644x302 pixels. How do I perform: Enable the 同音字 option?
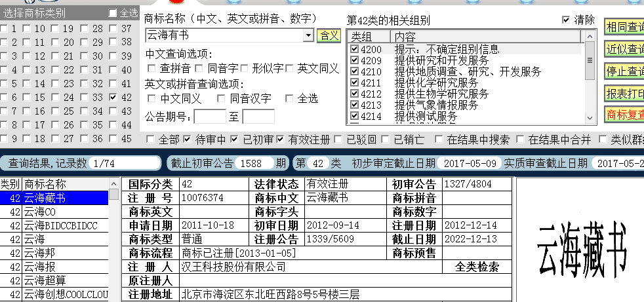click(x=199, y=68)
